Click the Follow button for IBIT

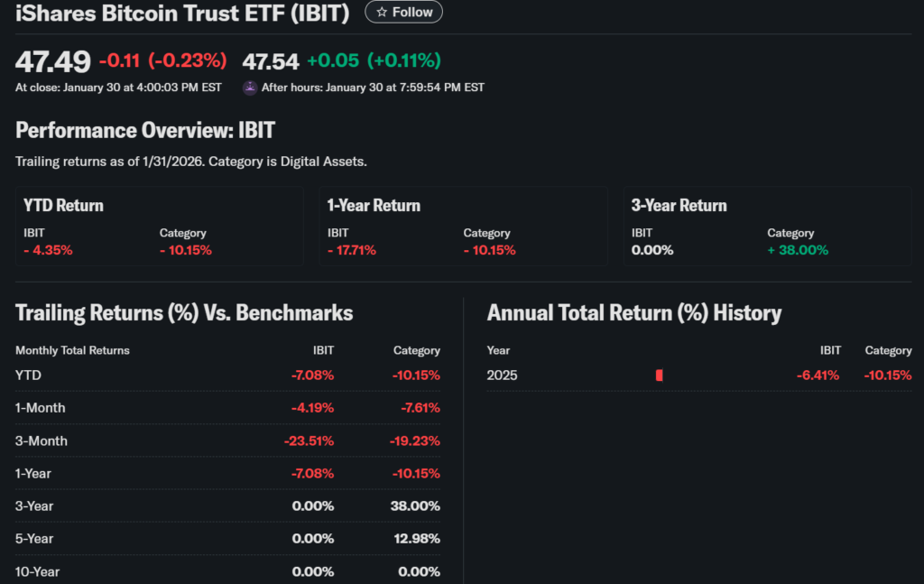tap(403, 12)
